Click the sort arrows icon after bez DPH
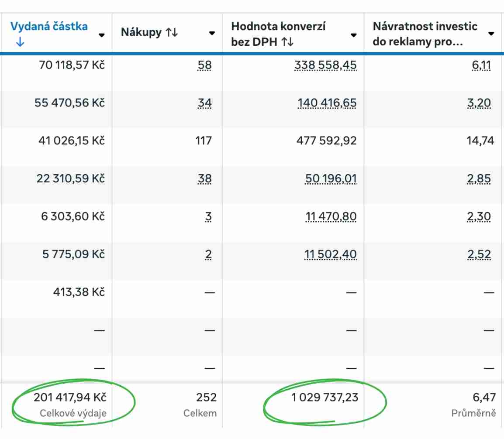This screenshot has height=439, width=504. coord(287,42)
